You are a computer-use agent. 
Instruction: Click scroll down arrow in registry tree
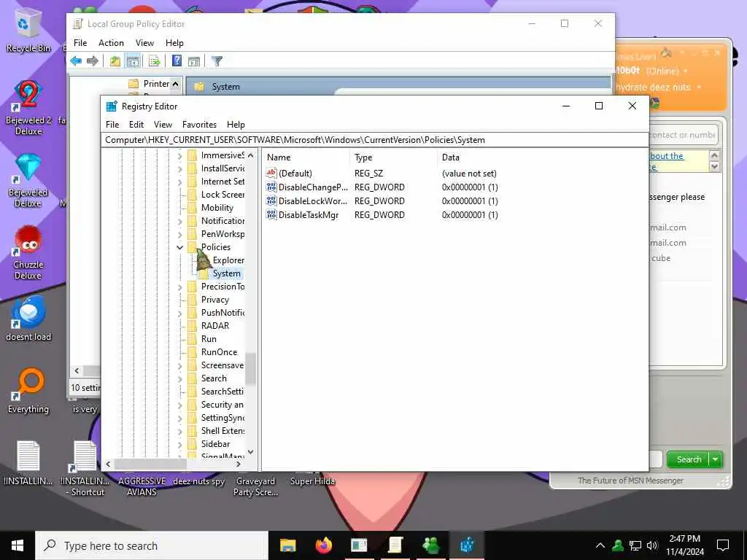click(251, 452)
